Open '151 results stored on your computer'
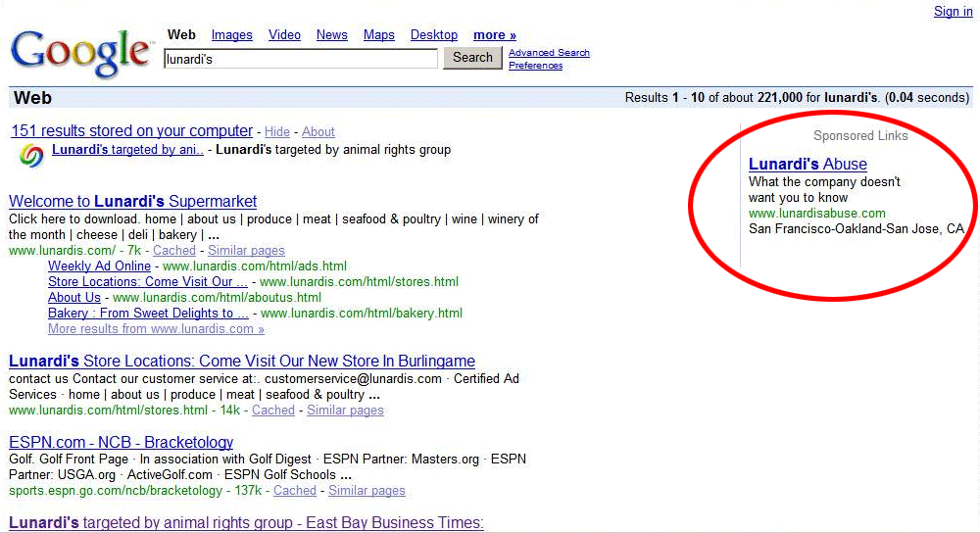Viewport: 980px width, 533px height. click(x=131, y=131)
